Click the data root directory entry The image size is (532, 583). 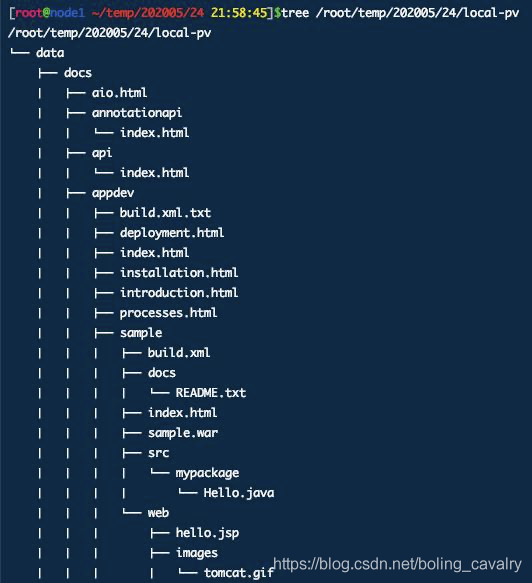[x=50, y=53]
